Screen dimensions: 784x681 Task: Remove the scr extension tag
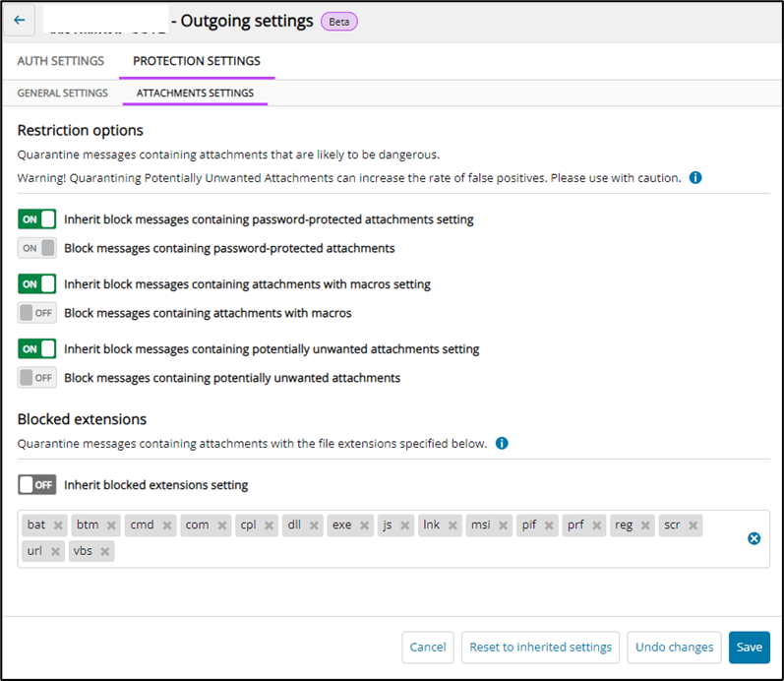[693, 526]
